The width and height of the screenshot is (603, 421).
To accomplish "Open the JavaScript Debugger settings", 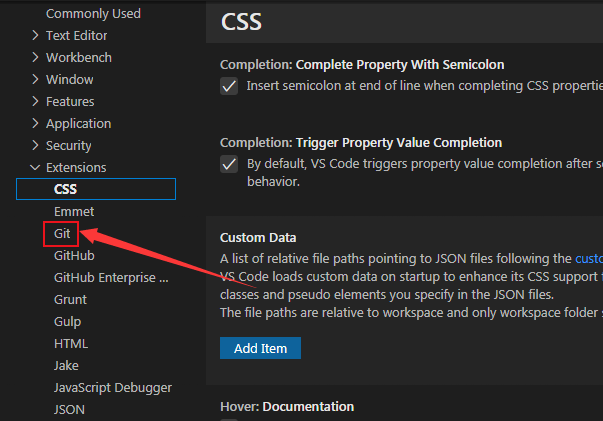I will (x=113, y=388).
